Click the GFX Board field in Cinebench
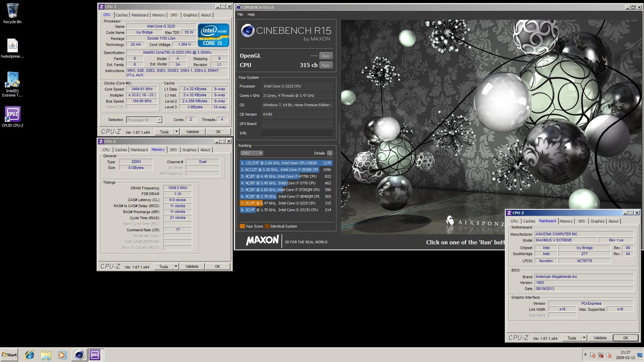 [297, 124]
